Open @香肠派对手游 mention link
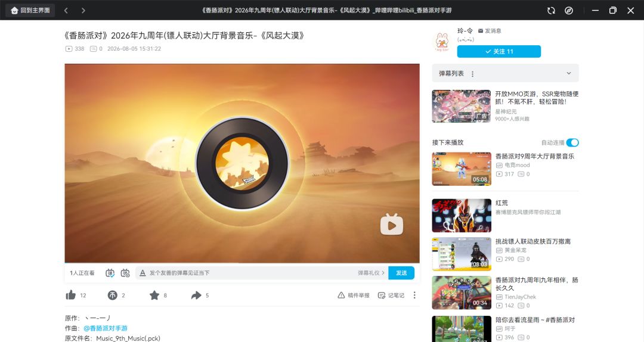Image resolution: width=644 pixels, height=342 pixels. (106, 328)
